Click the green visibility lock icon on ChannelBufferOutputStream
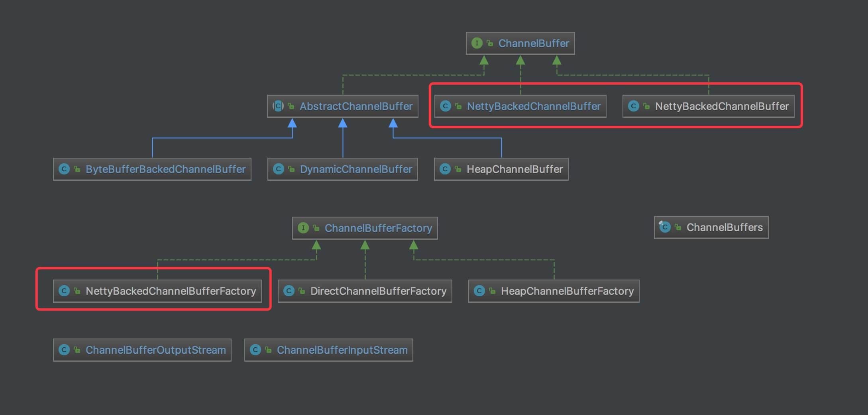The image size is (868, 415). point(77,350)
